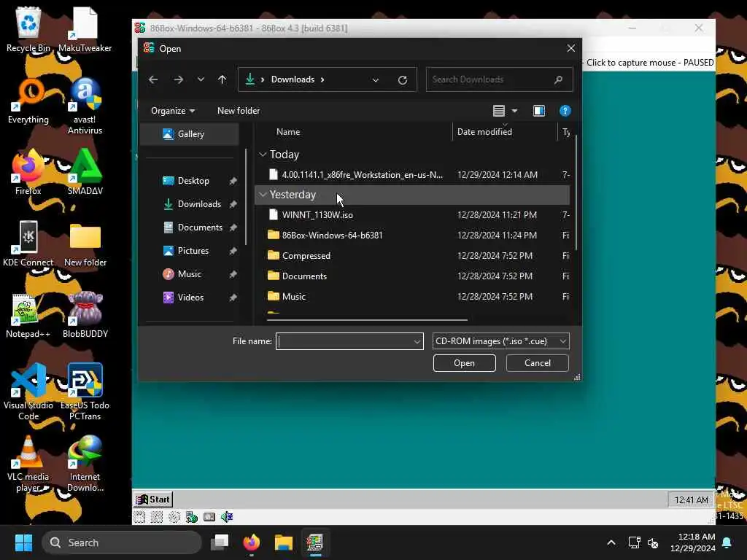This screenshot has height=560, width=747.
Task: Click 86Box network status bar icon
Action: point(192,517)
